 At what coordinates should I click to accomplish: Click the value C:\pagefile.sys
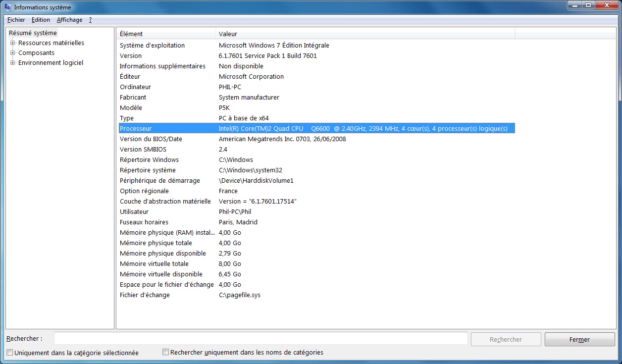[239, 295]
